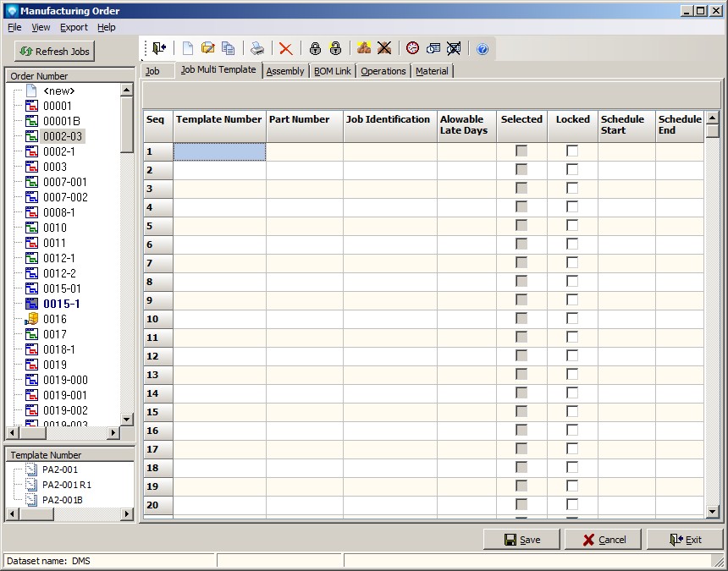
Task: Click the copy documents toolbar icon
Action: (x=228, y=49)
